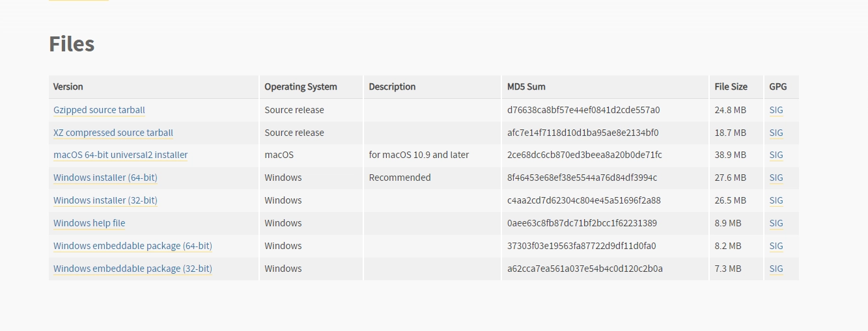Open SIG for Windows installer (64-bit)
The width and height of the screenshot is (868, 331).
coord(776,178)
